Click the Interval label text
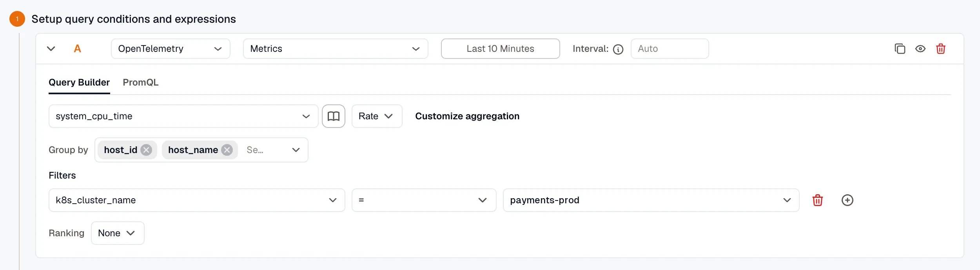 tap(590, 49)
